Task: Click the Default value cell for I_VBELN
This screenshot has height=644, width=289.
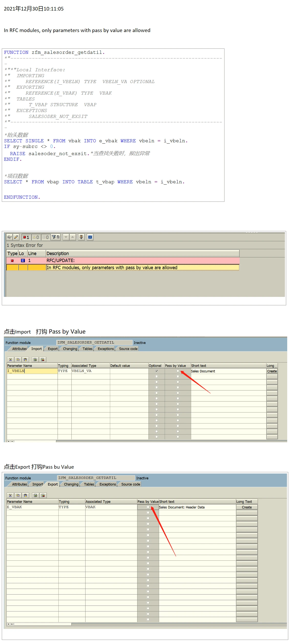Action: pos(129,371)
